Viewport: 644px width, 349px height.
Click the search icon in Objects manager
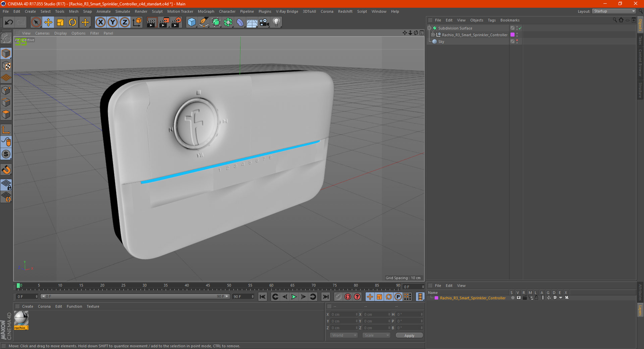click(615, 20)
